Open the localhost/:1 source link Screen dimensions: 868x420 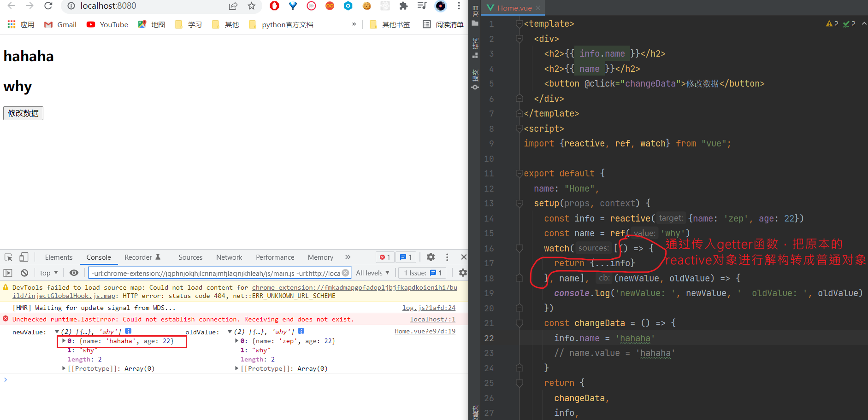[432, 319]
